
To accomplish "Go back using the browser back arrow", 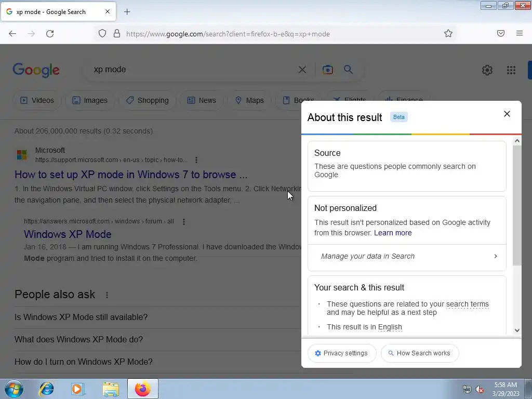I will (x=12, y=34).
